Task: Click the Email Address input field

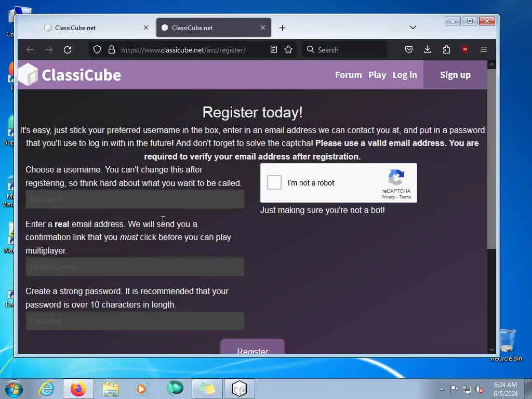Action: (135, 267)
